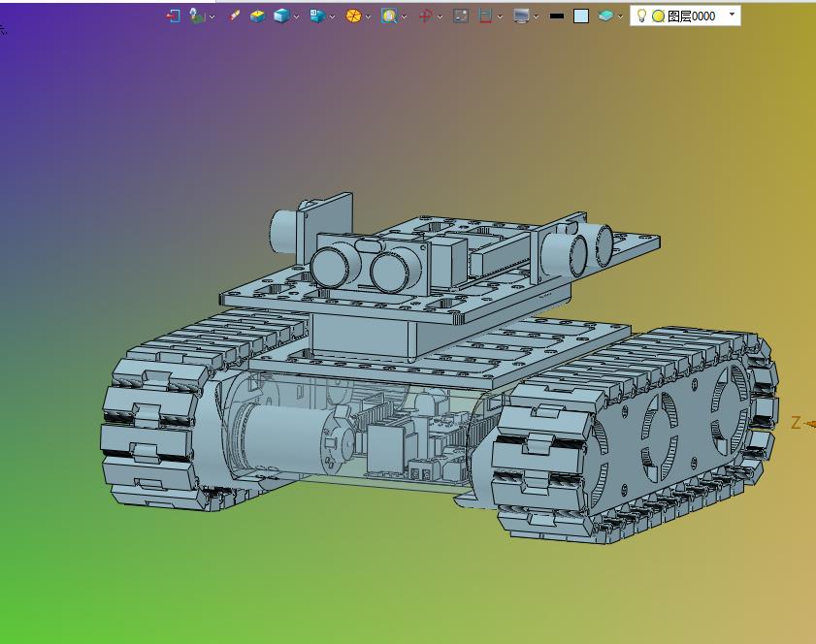Expand the section bracket dropdown arrow

click(x=500, y=16)
